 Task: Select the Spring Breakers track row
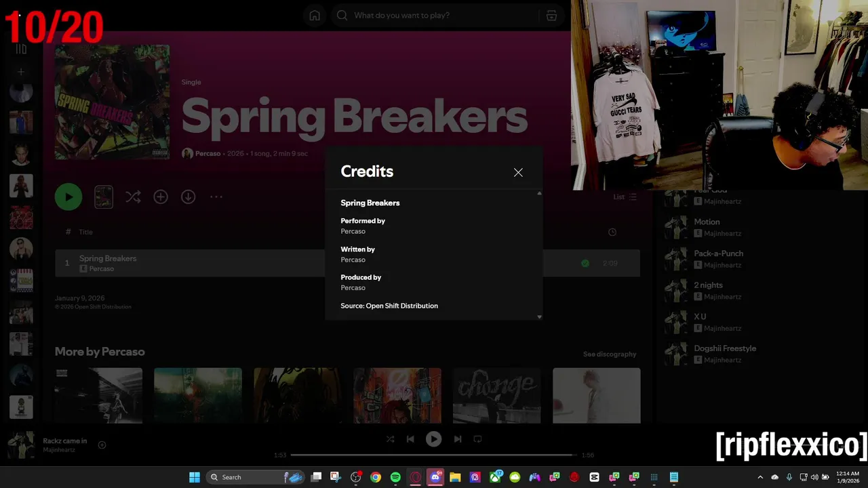pyautogui.click(x=347, y=263)
